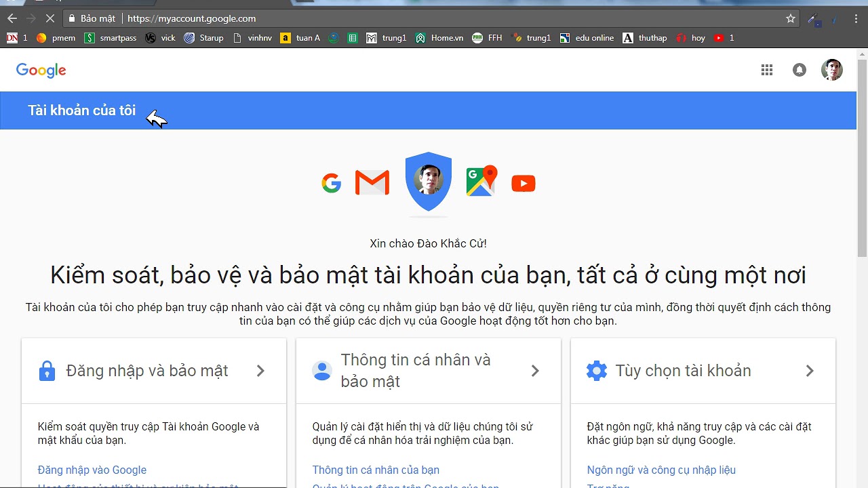Open the hoy bookmark
This screenshot has width=868, height=488.
691,38
